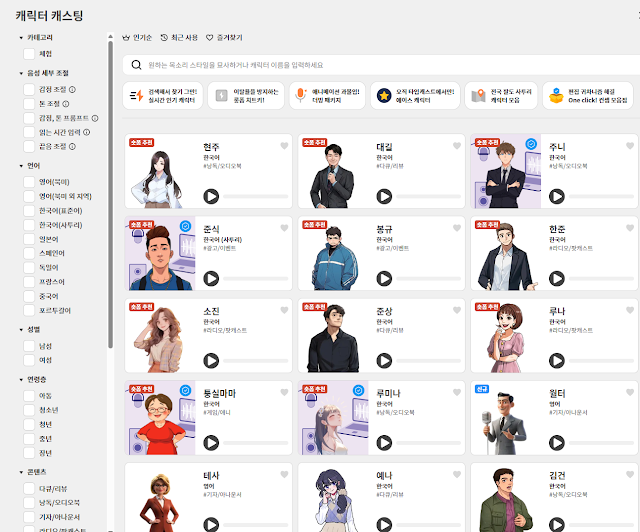
Task: Click the filter panel scrollbar up arrow
Action: click(x=110, y=36)
